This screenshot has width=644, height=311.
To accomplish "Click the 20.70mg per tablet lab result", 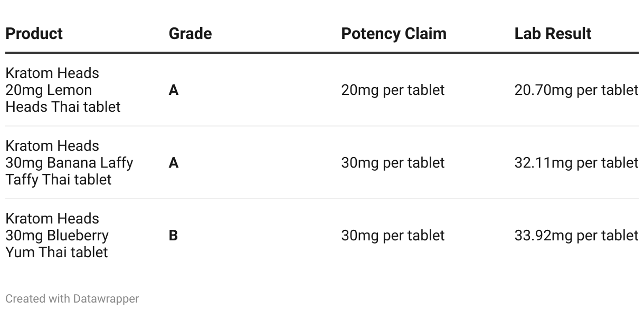I will (576, 90).
